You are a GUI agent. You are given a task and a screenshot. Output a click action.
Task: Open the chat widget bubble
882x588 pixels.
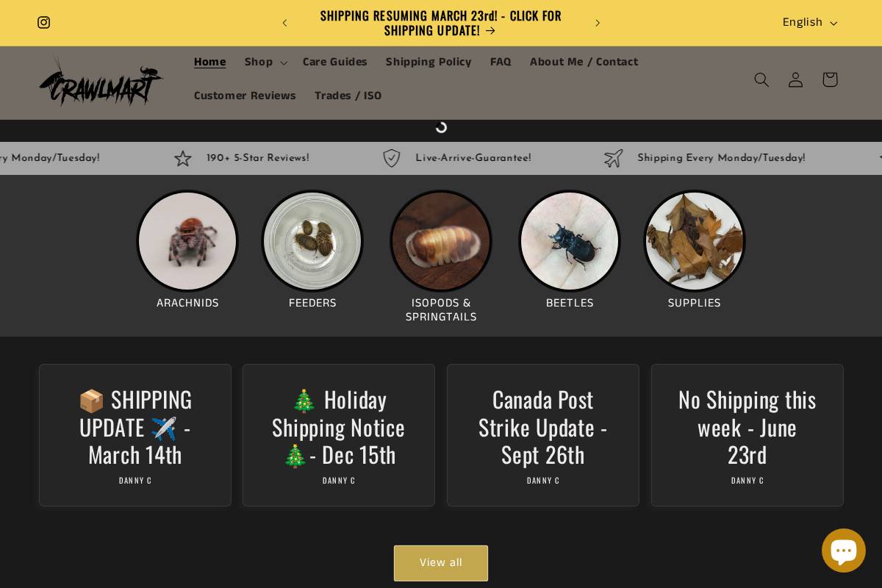coord(844,550)
